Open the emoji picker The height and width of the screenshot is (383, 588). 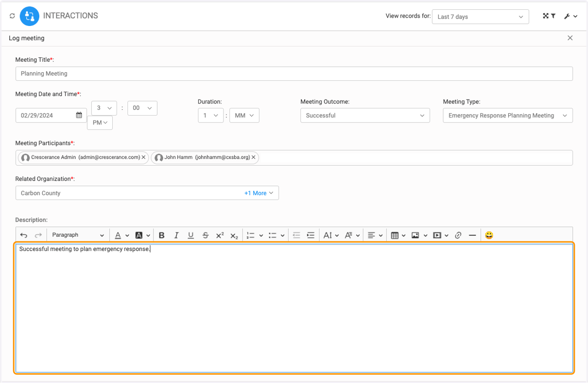pos(489,235)
